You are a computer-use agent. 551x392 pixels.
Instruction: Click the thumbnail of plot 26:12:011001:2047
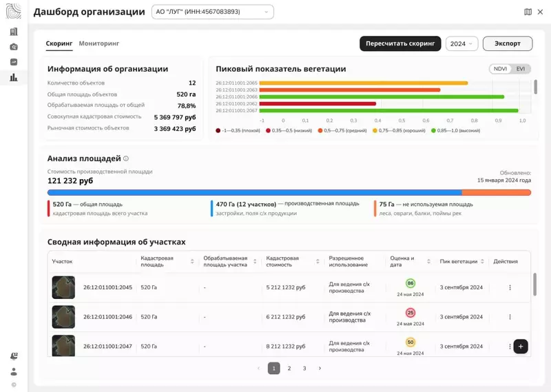(x=63, y=346)
